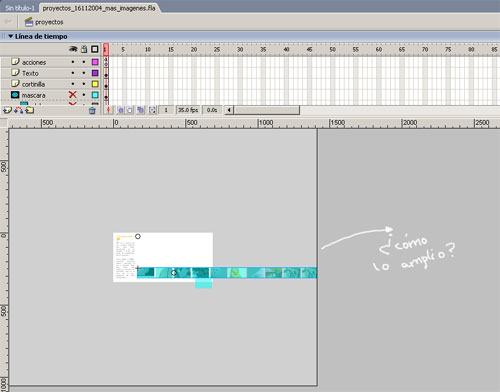Lock the cortinilla layer
The width and height of the screenshot is (500, 392).
pos(84,84)
